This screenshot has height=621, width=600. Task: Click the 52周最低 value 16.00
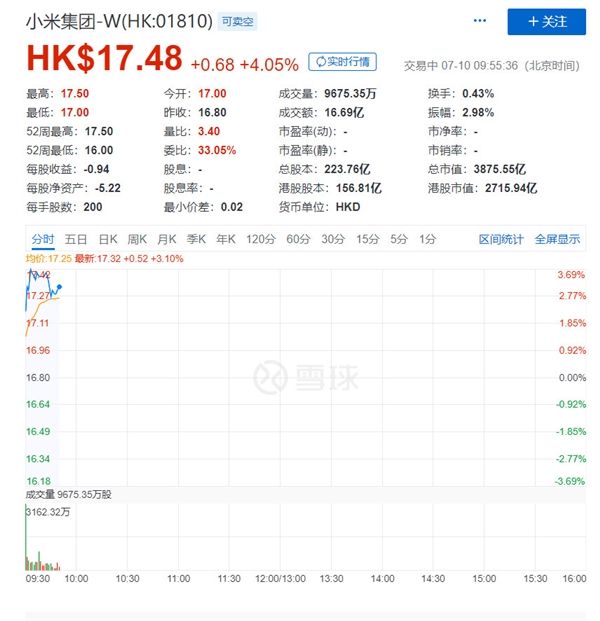click(x=99, y=150)
